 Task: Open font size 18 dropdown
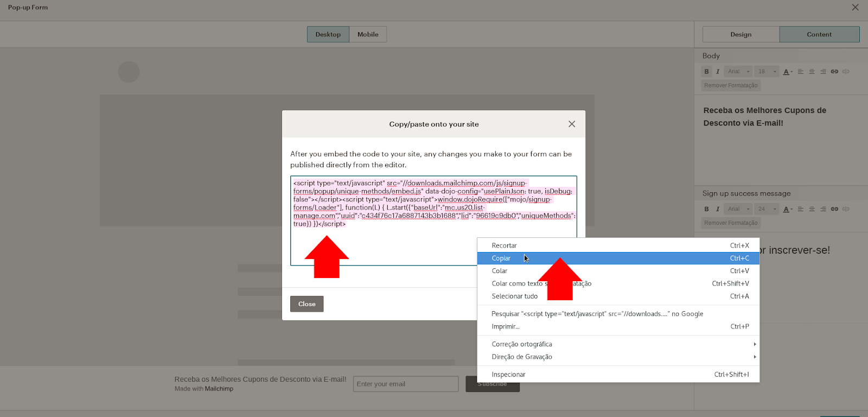(x=767, y=72)
